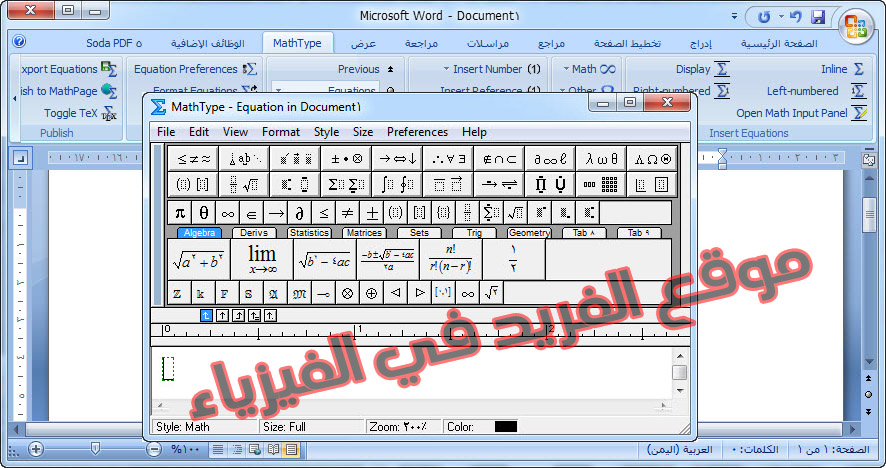The image size is (886, 468).
Task: Open the lowercase Greek palette (λωθ)
Action: point(601,159)
